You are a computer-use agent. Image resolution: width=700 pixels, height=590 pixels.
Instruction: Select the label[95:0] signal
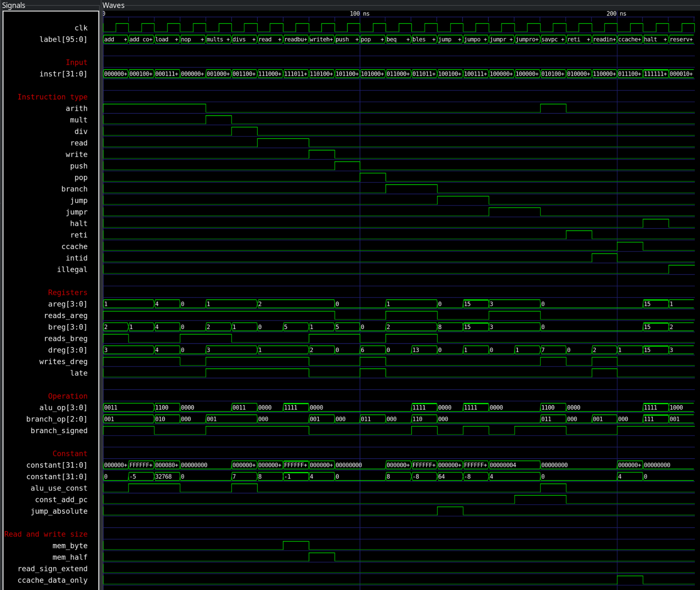coord(63,39)
